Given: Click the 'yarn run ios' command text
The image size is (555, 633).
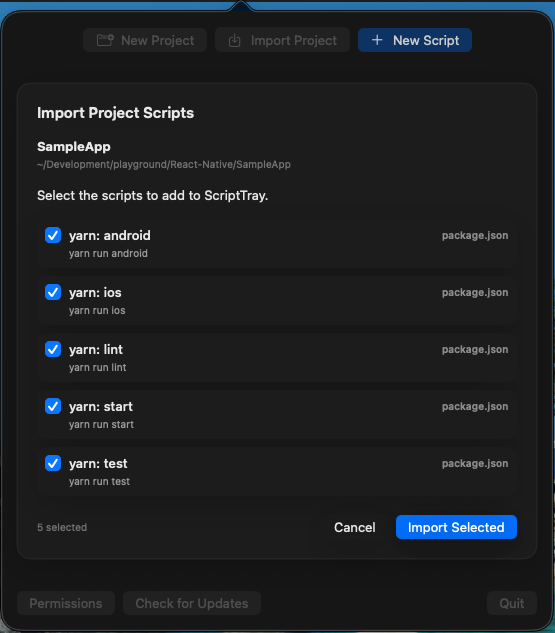Looking at the screenshot, I should [97, 310].
